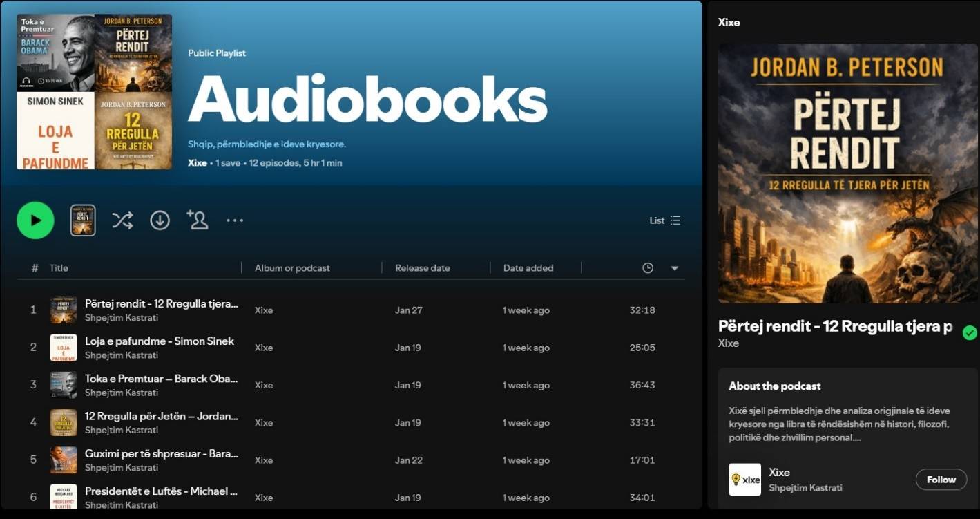Screen dimensions: 980x519
Task: Open the Xixe playlist owner profile
Action: [197, 163]
